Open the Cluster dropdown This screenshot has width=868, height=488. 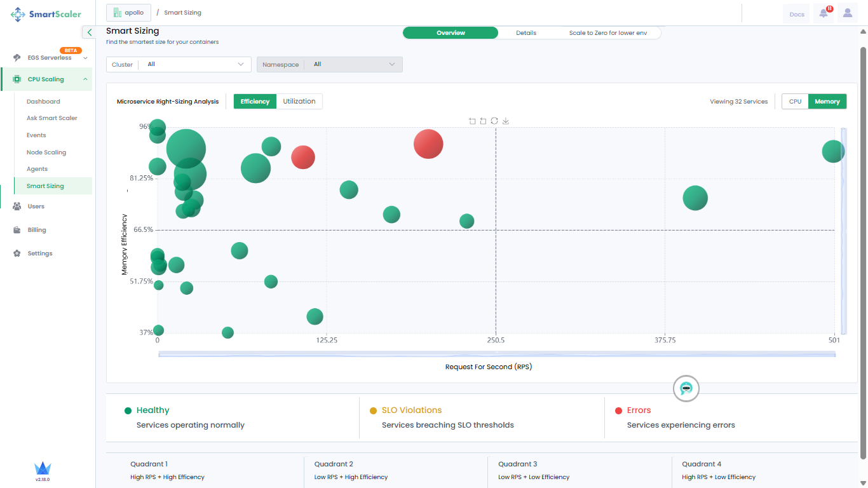pos(179,64)
